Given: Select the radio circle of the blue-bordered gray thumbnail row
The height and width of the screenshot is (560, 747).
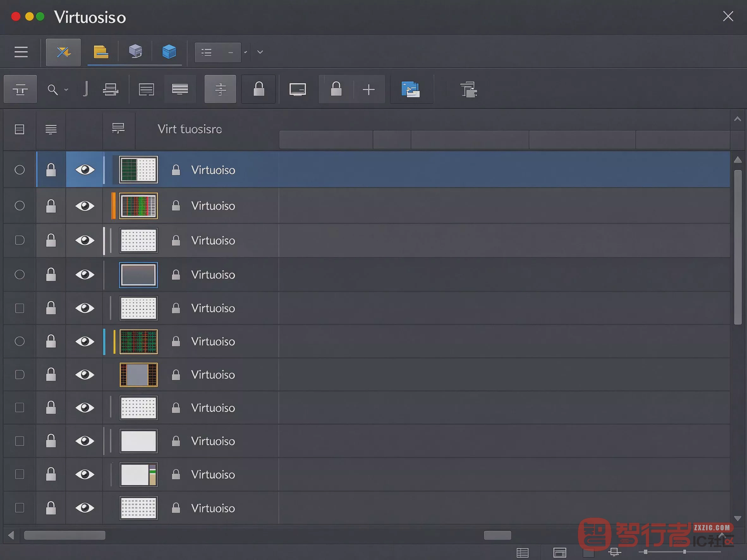Looking at the screenshot, I should point(20,274).
